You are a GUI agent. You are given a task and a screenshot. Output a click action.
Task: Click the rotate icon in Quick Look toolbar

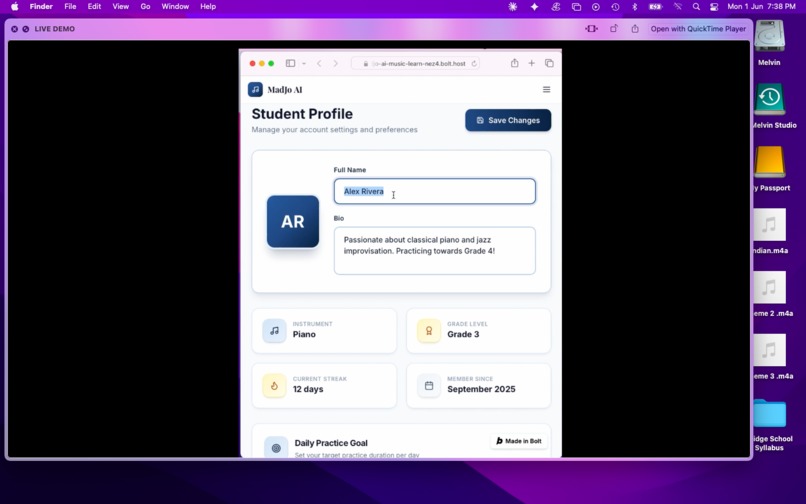[x=614, y=29]
